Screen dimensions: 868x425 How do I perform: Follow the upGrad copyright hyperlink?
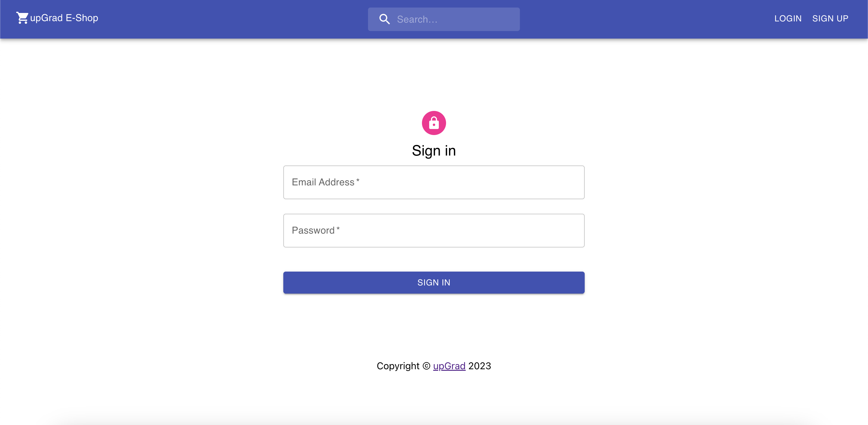[x=449, y=366]
